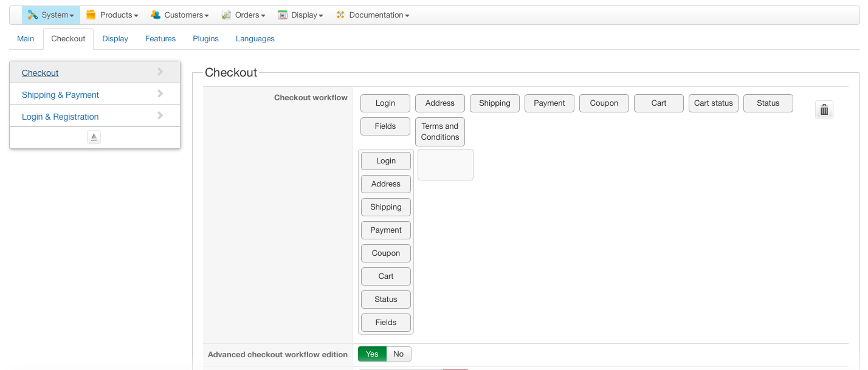Switch to the Features tab
This screenshot has height=370, width=868.
tap(160, 39)
